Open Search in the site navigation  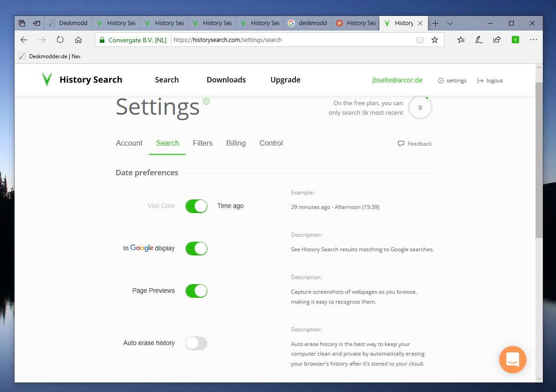tap(167, 80)
